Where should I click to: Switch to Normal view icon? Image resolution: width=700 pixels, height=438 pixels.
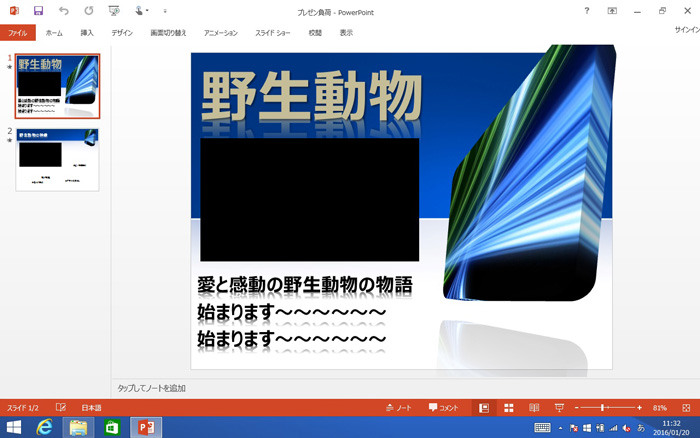tap(484, 408)
